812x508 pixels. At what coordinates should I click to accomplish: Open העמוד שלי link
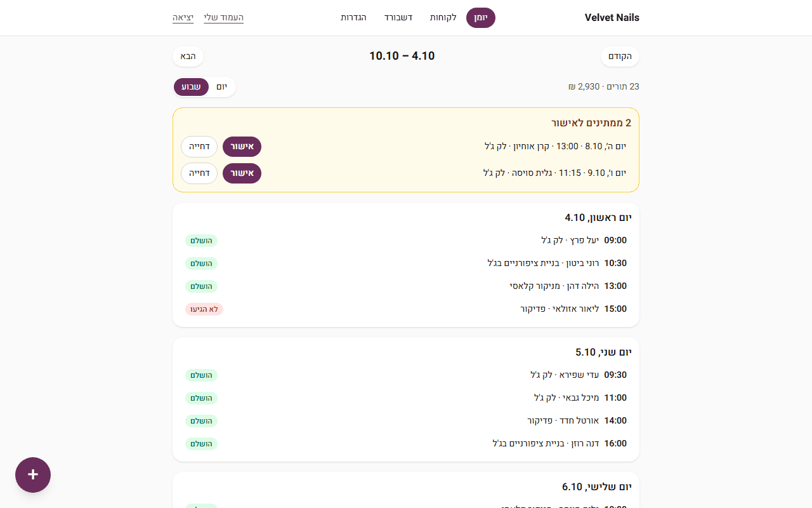point(223,18)
